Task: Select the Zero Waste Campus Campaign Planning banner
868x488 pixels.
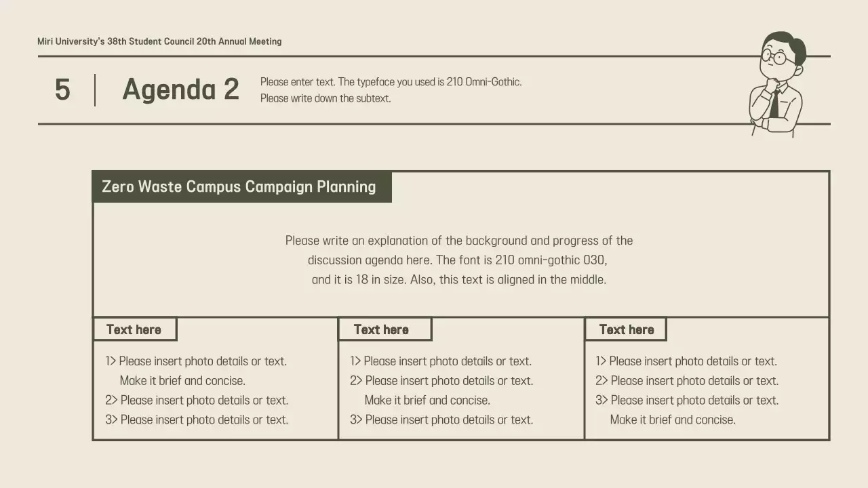Action: (239, 187)
